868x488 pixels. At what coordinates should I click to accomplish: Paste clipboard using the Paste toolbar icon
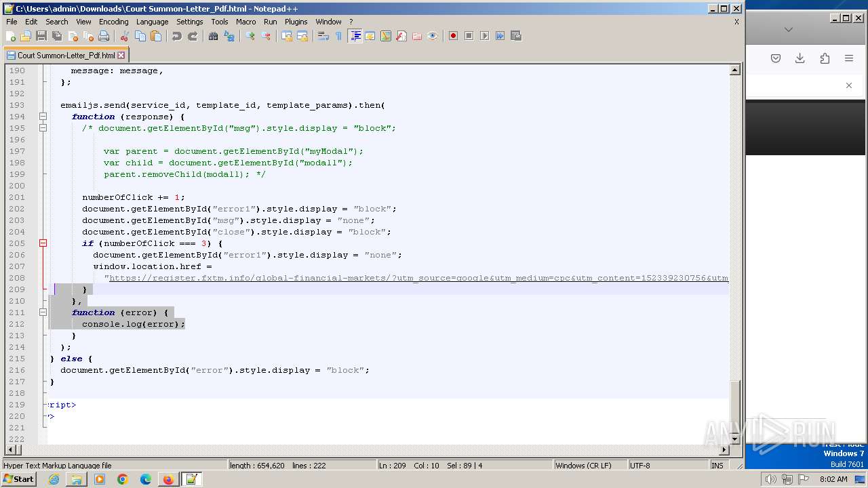[x=155, y=36]
